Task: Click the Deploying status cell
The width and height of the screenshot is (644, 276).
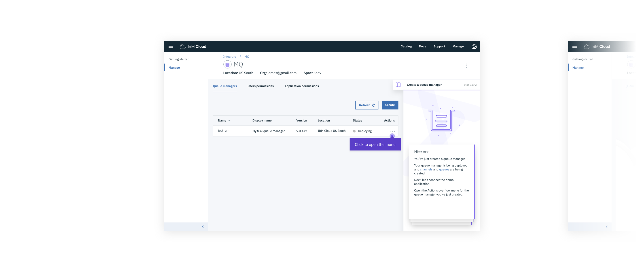Action: (362, 131)
